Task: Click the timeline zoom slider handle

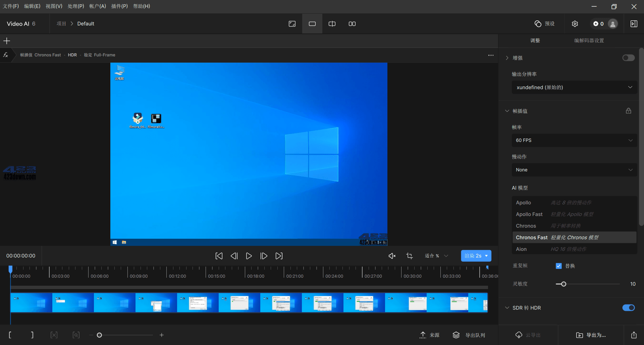Action: (99, 335)
